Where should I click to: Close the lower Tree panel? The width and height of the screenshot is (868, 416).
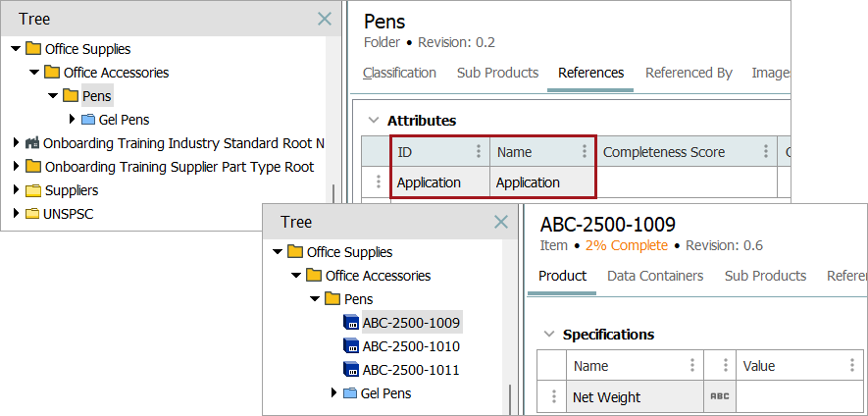point(501,222)
